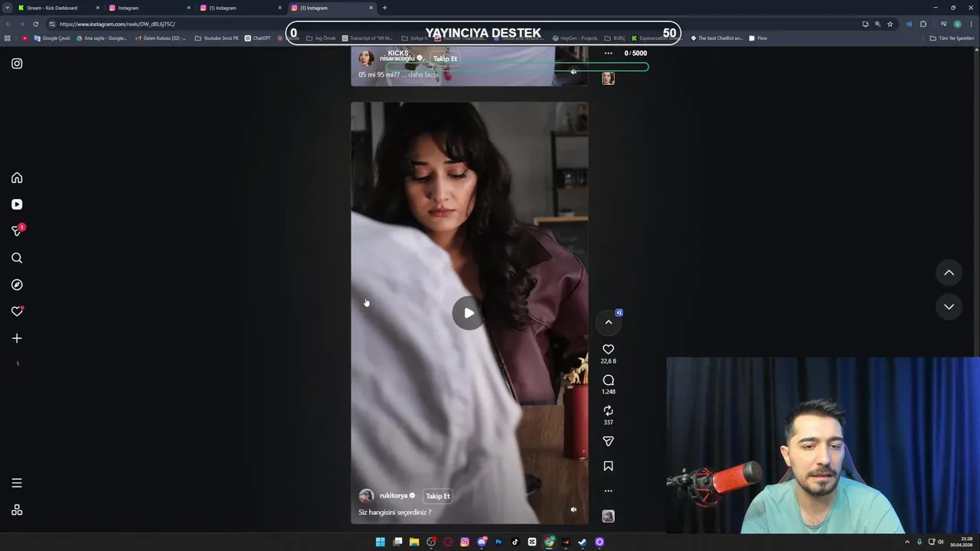Open more options dots on previous reel
Viewport: 980px width, 551px height.
coord(608,53)
